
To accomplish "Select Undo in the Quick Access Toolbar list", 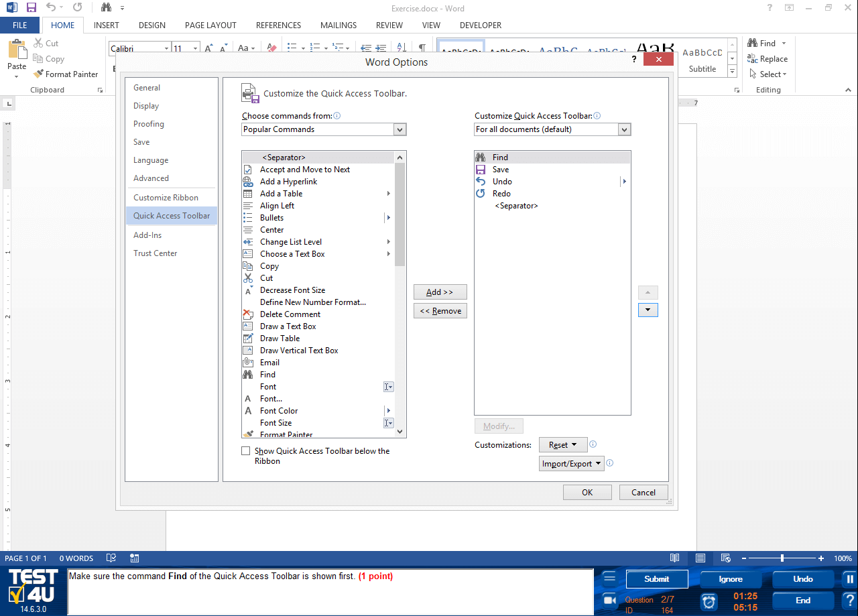I will click(552, 182).
